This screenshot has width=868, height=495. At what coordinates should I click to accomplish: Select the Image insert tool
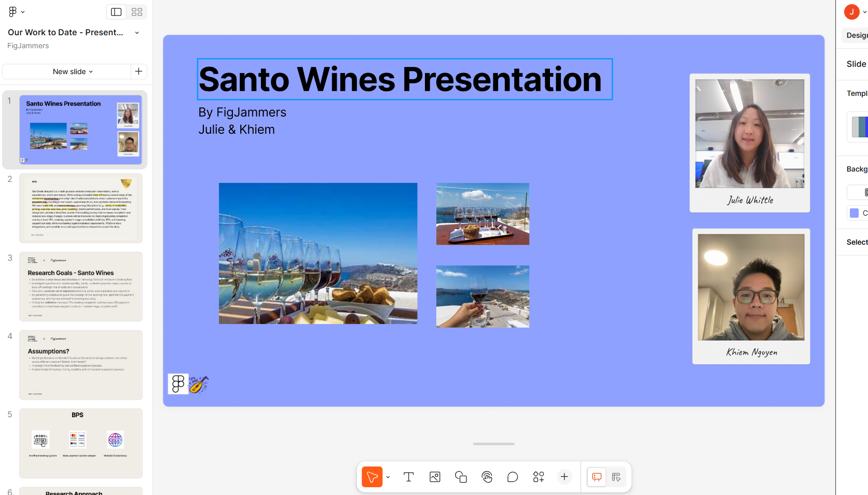tap(435, 477)
